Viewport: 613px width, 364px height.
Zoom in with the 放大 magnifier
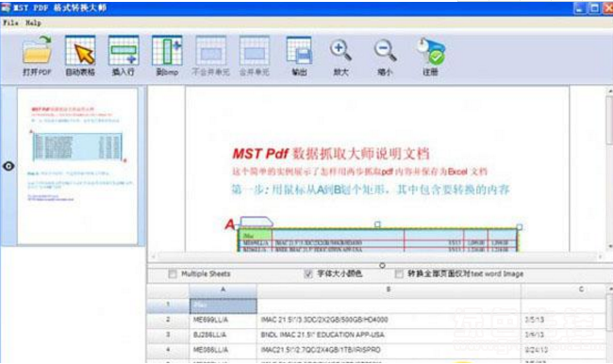[340, 55]
